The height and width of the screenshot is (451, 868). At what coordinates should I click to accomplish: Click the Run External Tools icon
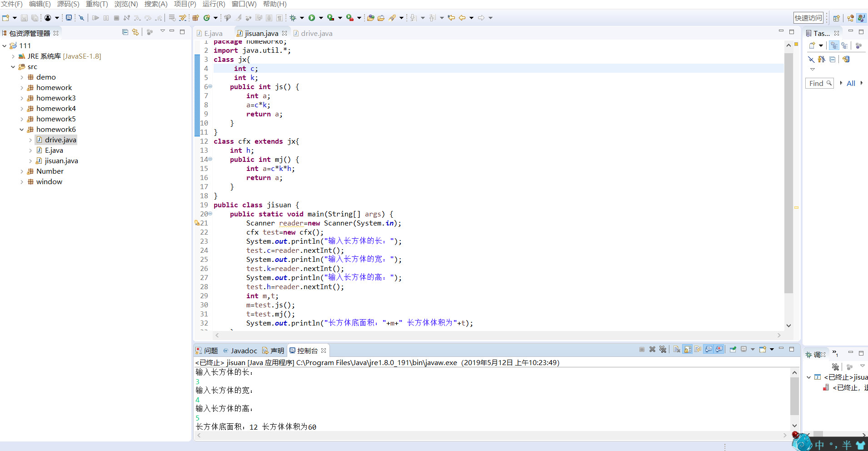point(350,18)
